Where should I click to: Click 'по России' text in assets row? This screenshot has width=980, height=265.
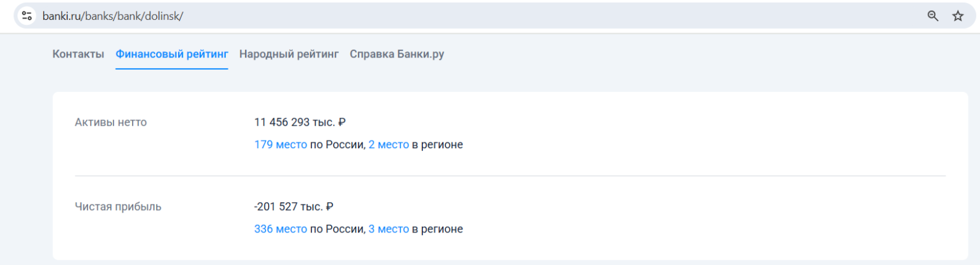click(x=337, y=145)
